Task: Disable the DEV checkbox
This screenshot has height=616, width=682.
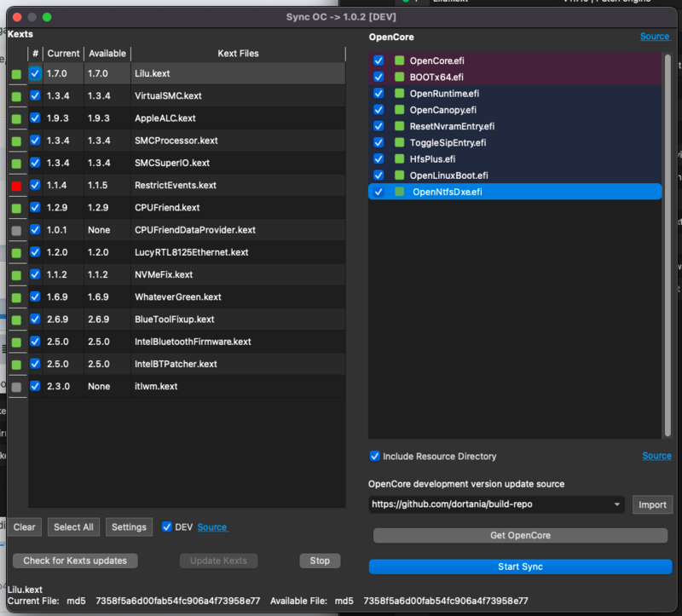Action: tap(167, 527)
